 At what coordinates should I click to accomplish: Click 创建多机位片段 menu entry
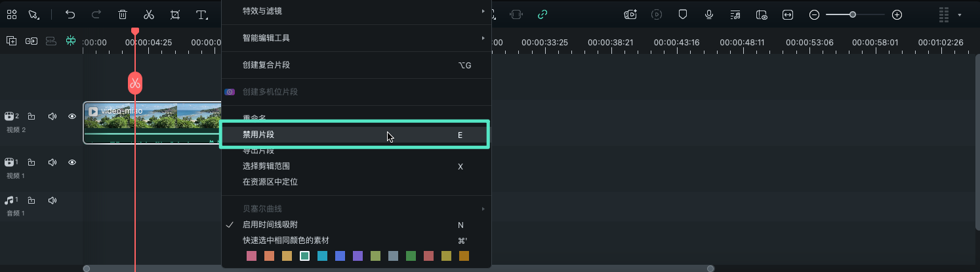coord(356,92)
